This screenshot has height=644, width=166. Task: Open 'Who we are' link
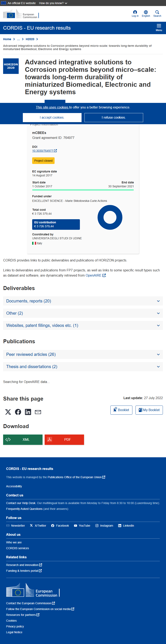coord(14,542)
